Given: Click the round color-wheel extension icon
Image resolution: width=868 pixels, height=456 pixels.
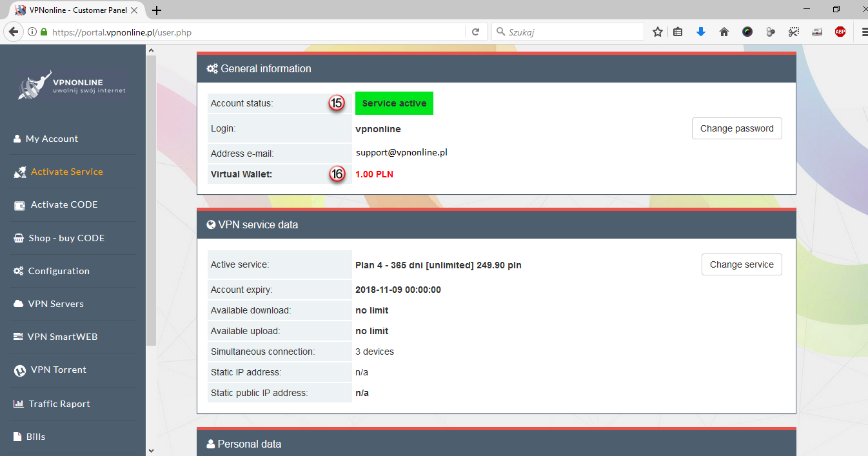Looking at the screenshot, I should pos(747,32).
